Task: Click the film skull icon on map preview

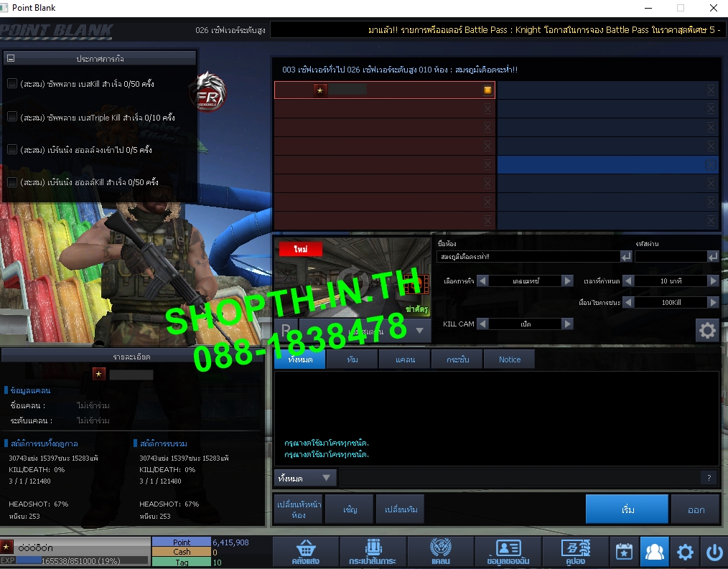Action: [416, 283]
